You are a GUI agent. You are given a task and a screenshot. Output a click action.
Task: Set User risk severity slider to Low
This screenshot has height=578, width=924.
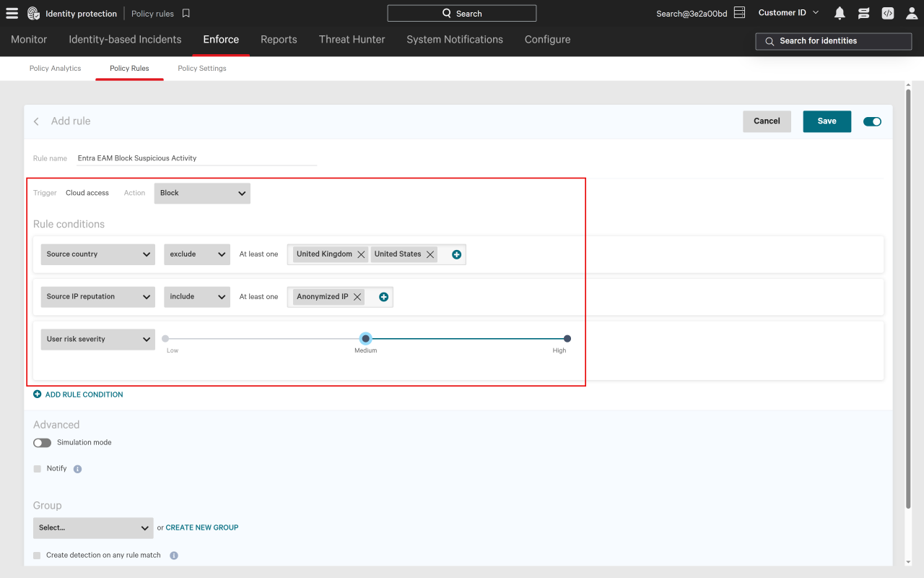click(165, 338)
